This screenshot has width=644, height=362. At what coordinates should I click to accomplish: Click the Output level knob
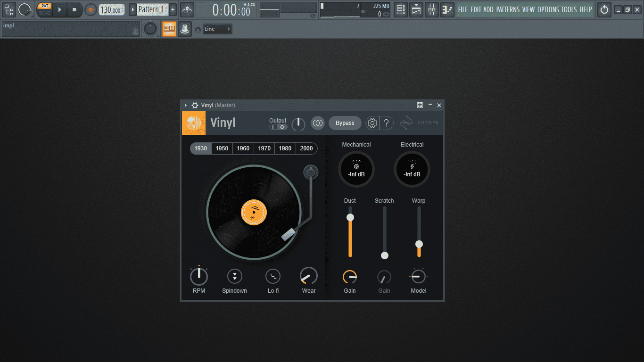[298, 124]
